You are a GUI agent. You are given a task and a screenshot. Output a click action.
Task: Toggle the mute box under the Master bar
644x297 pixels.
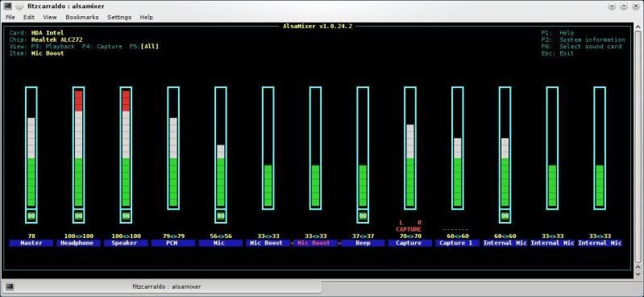(x=31, y=216)
